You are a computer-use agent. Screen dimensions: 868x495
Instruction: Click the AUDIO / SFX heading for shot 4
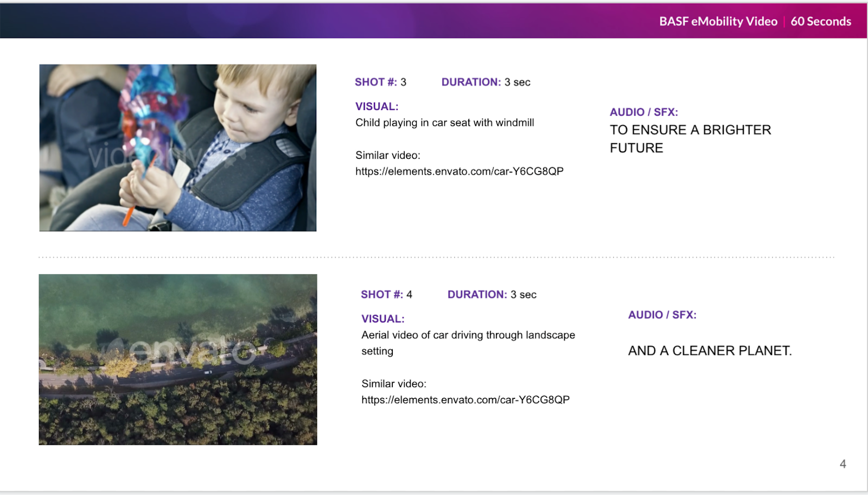pyautogui.click(x=662, y=315)
